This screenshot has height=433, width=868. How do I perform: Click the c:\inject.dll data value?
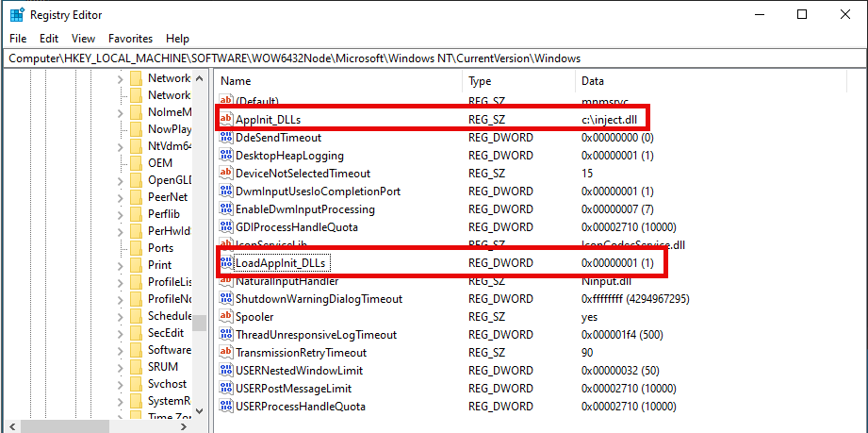point(610,119)
